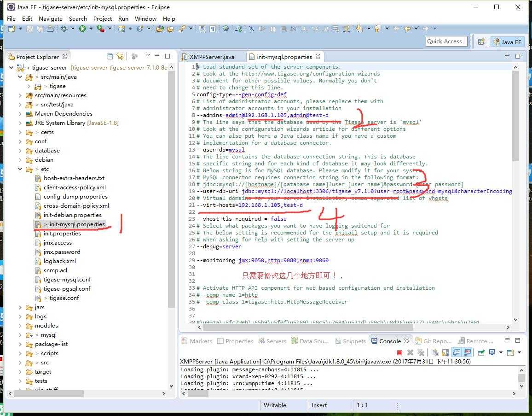Viewport: 532px width, 416px height.
Task: Click the Print toolbar icon
Action: [x=50, y=29]
